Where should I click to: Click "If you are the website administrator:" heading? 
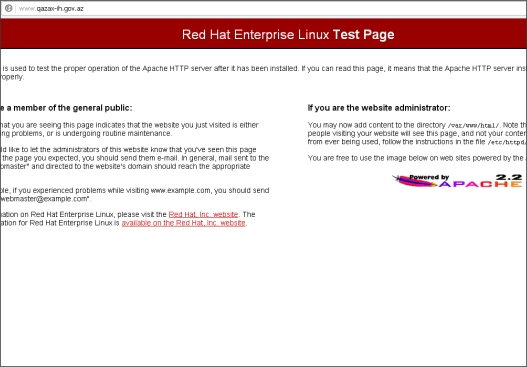379,108
